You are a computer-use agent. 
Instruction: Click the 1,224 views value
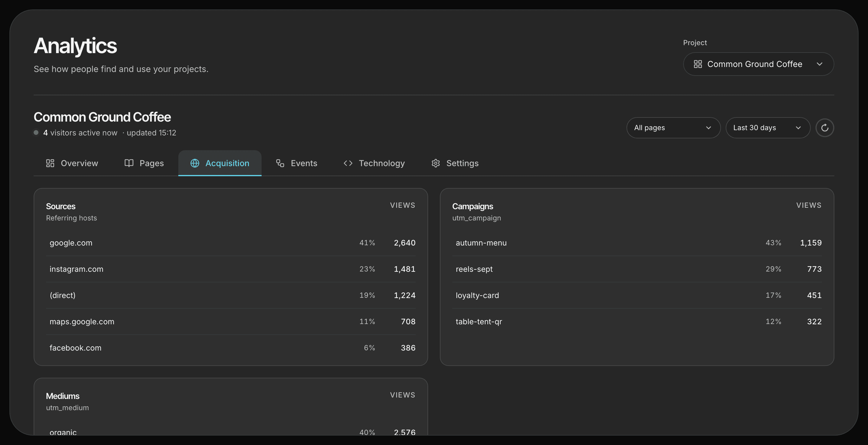pos(405,295)
